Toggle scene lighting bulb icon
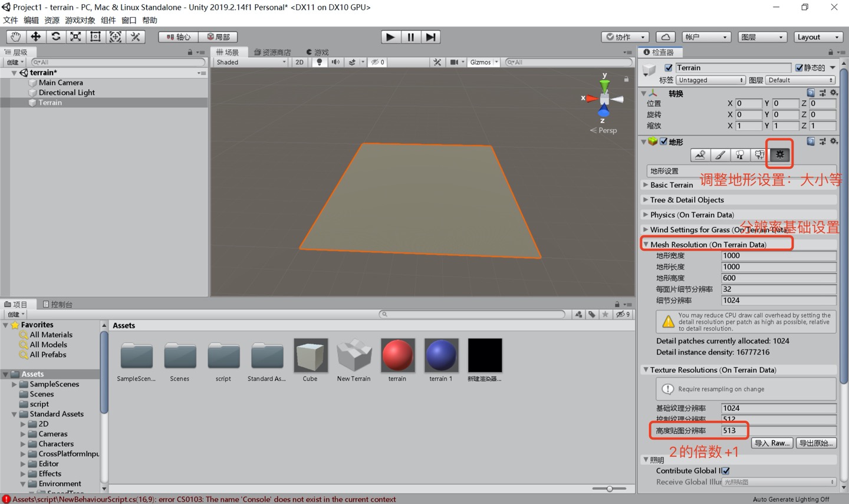This screenshot has height=504, width=849. [x=319, y=62]
